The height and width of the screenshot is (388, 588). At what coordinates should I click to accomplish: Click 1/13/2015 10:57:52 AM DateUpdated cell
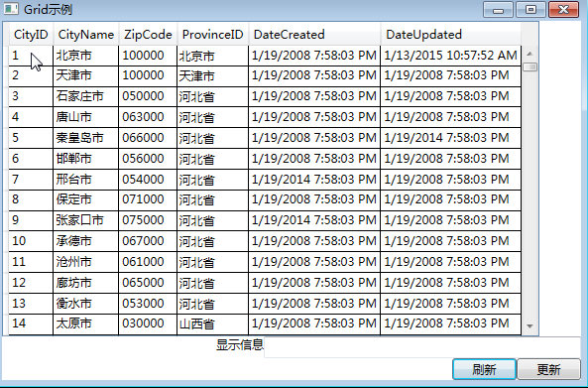451,56
